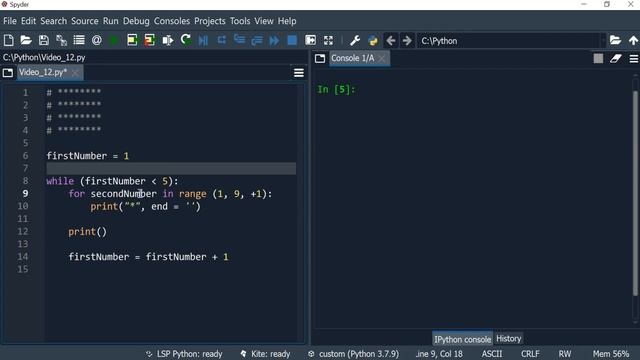640x360 pixels.
Task: Click the Line 9, Col 18 status
Action: coord(439,353)
